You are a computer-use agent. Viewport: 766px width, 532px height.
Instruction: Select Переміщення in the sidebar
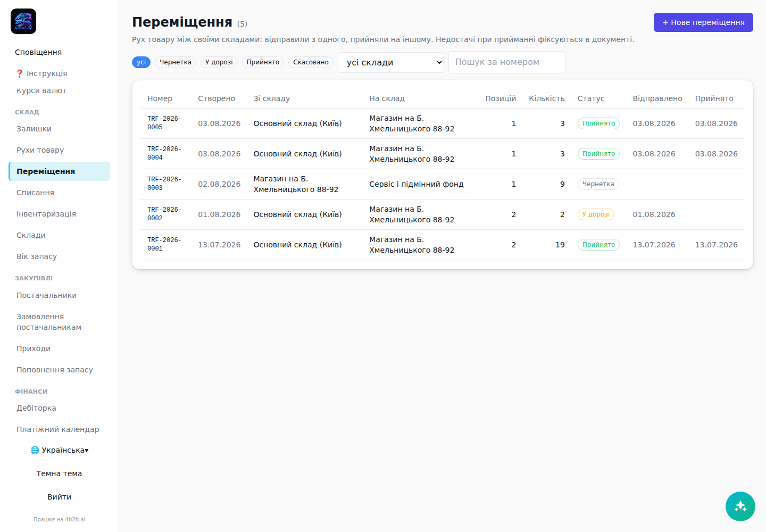point(59,171)
